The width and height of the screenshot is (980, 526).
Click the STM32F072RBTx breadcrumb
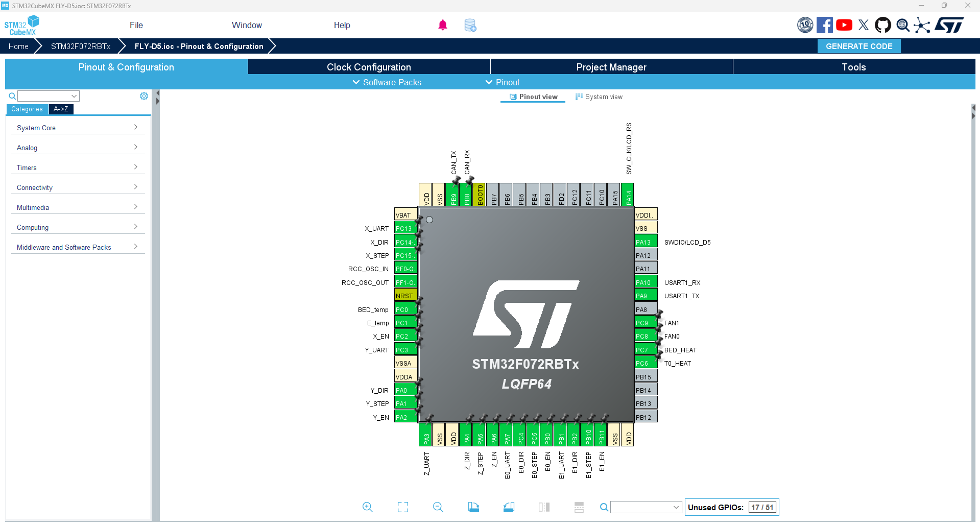coord(81,46)
